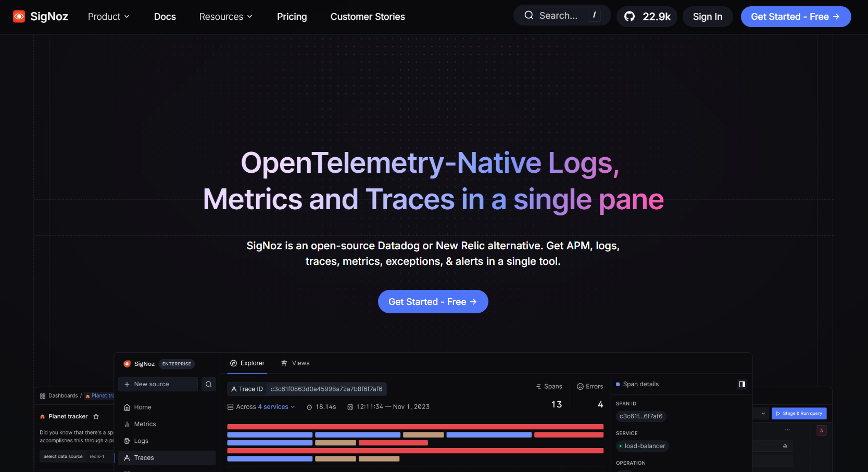868x472 pixels.
Task: Click New source button in sidebar
Action: (x=158, y=384)
